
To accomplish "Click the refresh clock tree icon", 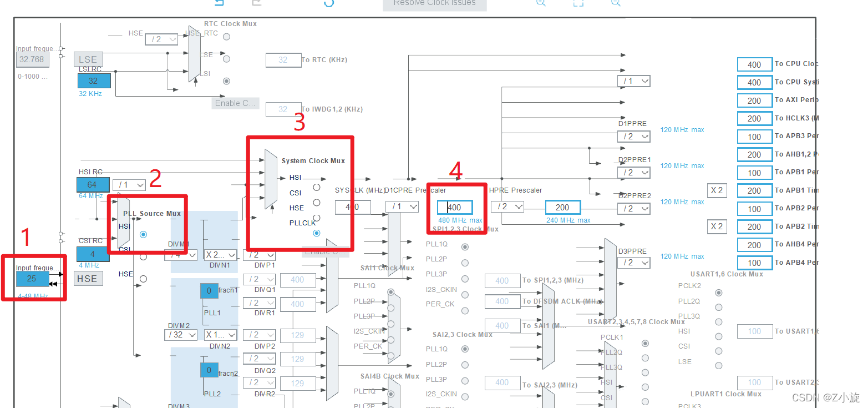I will coord(329,2).
